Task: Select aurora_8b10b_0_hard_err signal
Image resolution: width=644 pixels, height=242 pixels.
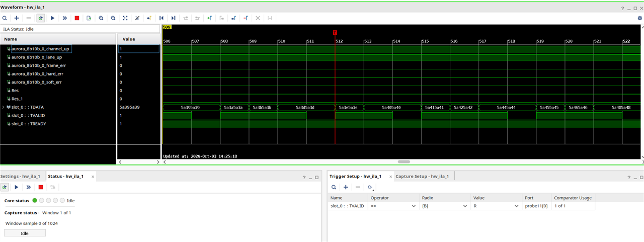Action: pyautogui.click(x=37, y=73)
